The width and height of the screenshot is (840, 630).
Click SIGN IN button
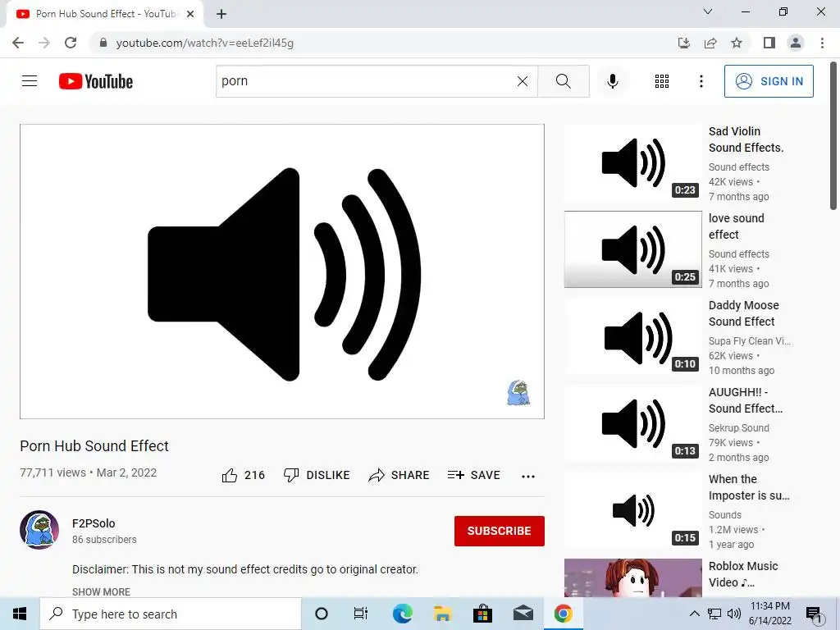pyautogui.click(x=769, y=81)
